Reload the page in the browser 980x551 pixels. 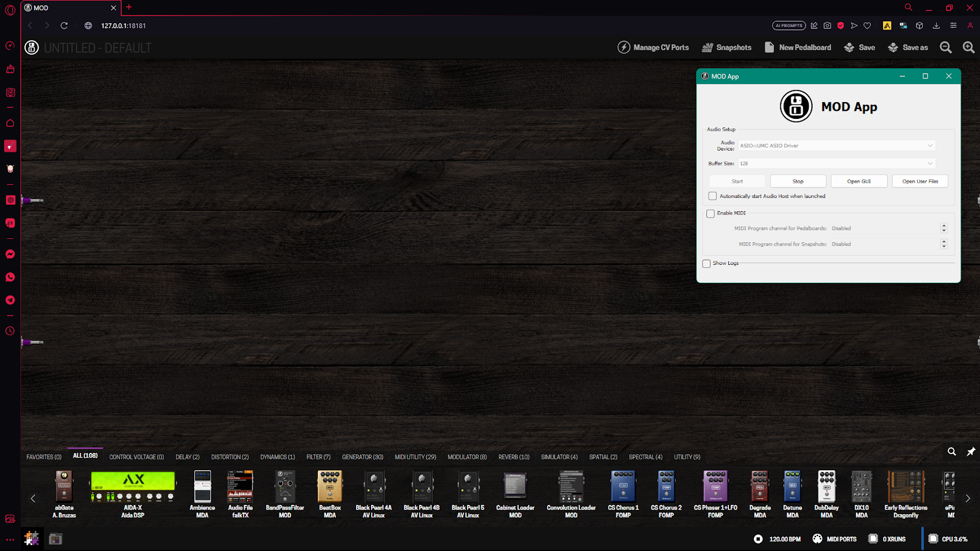click(x=64, y=25)
